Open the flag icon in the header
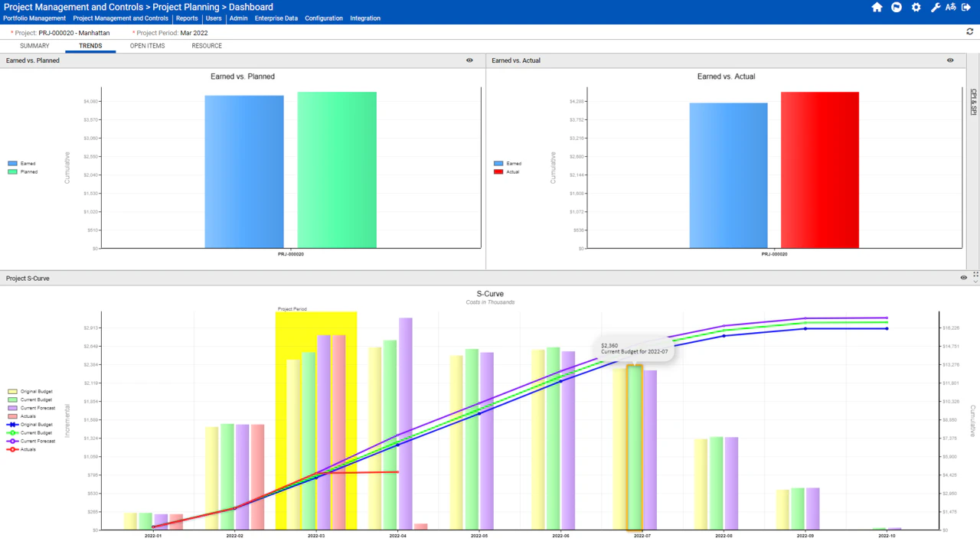 (x=896, y=7)
